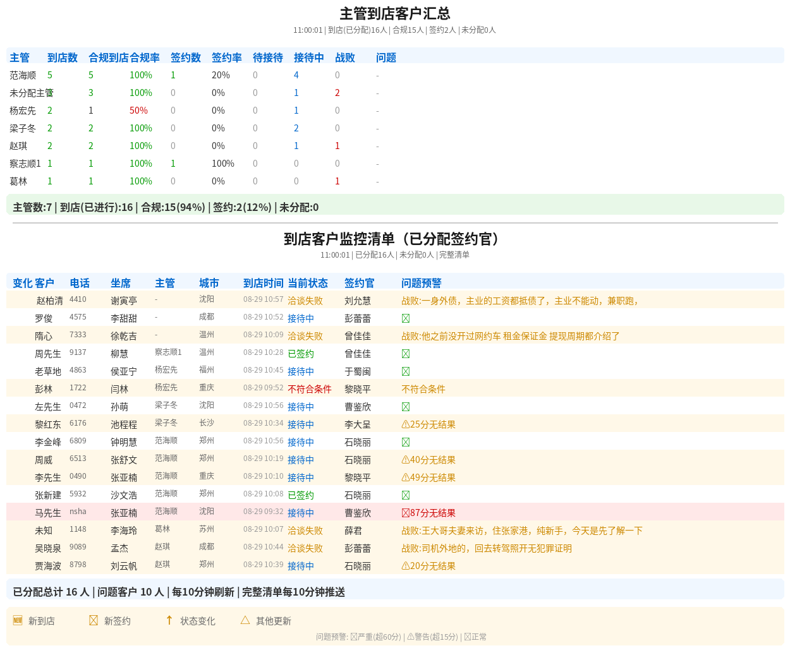Image resolution: width=790 pixels, height=672 pixels.
Task: Click the green normal icon in 罗俊's row
Action: [x=406, y=318]
